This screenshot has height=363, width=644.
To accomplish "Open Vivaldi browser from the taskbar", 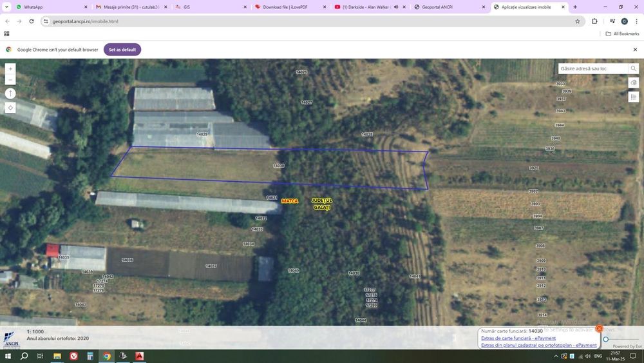I will click(73, 356).
